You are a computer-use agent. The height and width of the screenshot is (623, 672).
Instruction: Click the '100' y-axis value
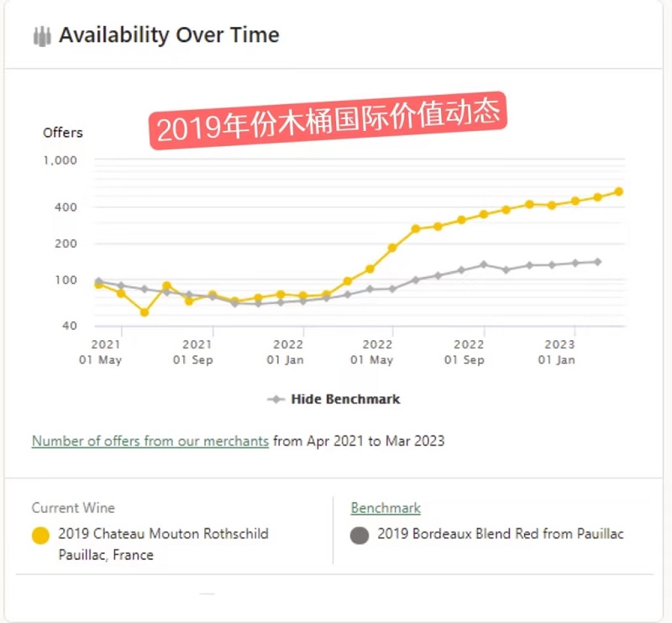coord(66,280)
